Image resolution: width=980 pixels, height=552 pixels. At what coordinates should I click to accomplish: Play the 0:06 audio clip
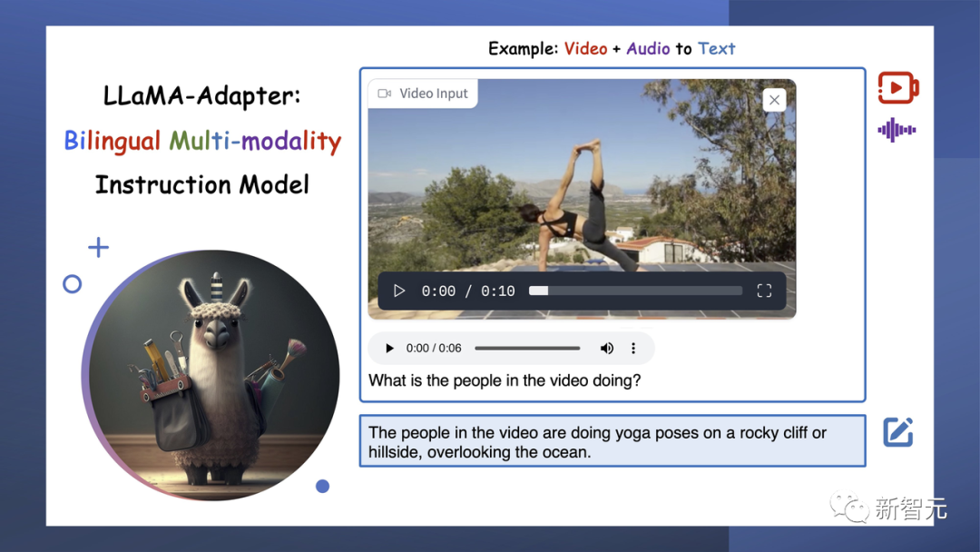tap(389, 349)
